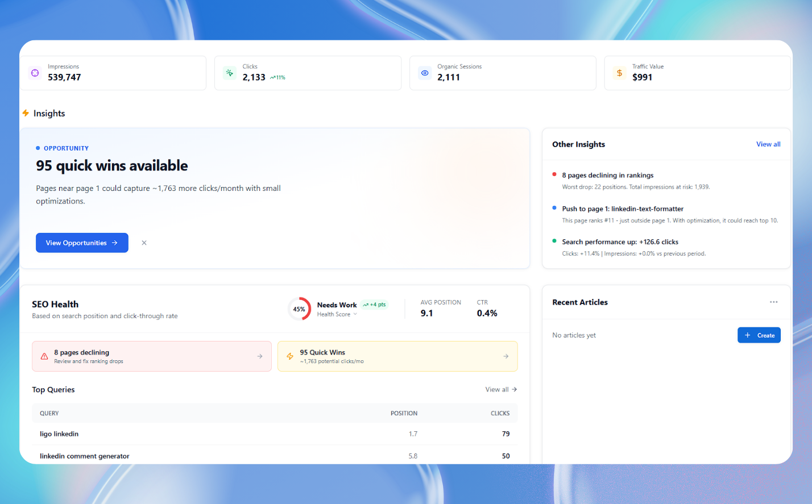
Task: Open View all in Other Insights
Action: [x=768, y=144]
